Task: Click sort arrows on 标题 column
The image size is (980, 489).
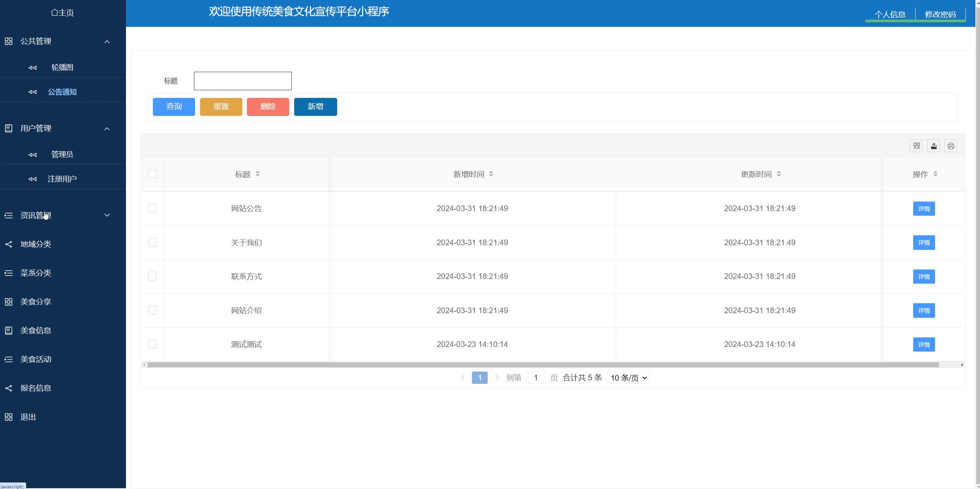Action: (x=258, y=174)
